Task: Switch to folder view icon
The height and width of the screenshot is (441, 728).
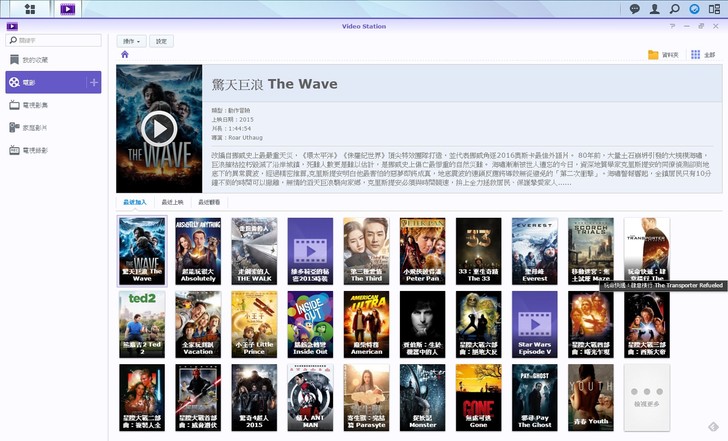Action: coord(653,55)
